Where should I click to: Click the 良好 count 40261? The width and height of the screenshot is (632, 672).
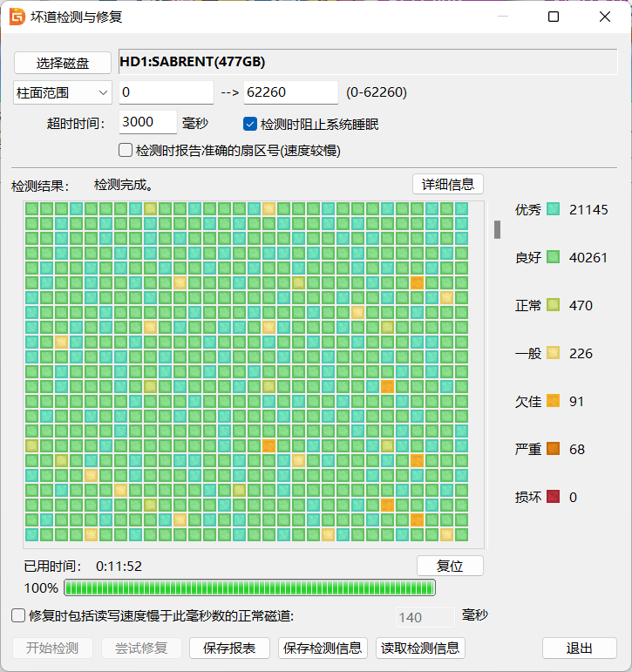pos(588,258)
